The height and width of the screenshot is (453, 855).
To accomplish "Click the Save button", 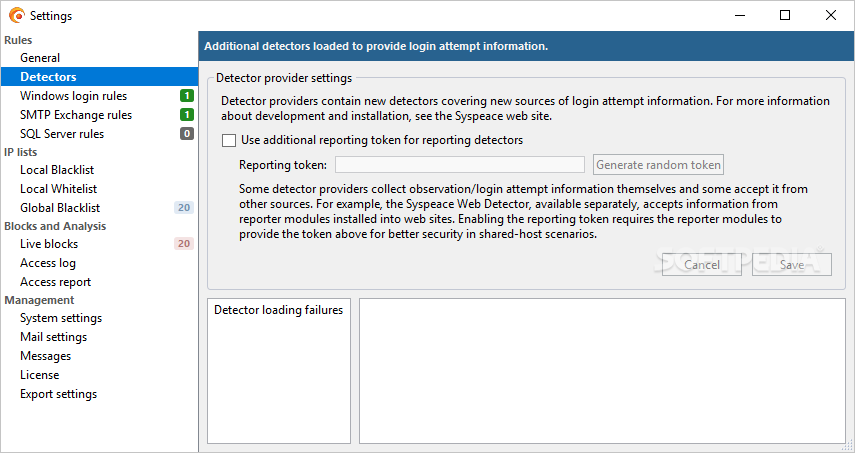I will click(792, 264).
